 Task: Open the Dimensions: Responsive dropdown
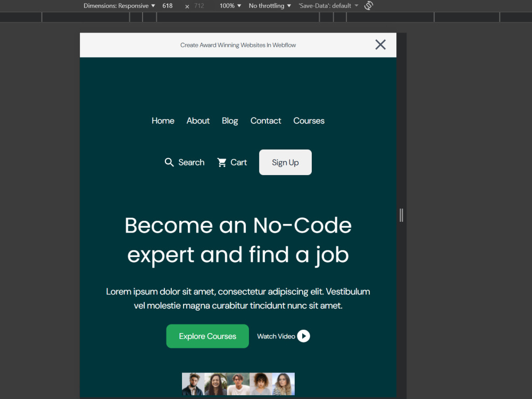pos(119,6)
